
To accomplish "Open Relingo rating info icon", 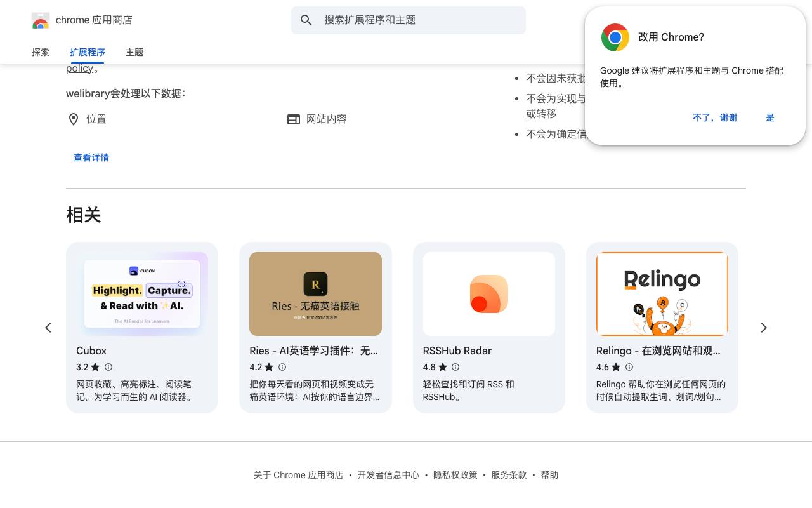I will (x=629, y=367).
